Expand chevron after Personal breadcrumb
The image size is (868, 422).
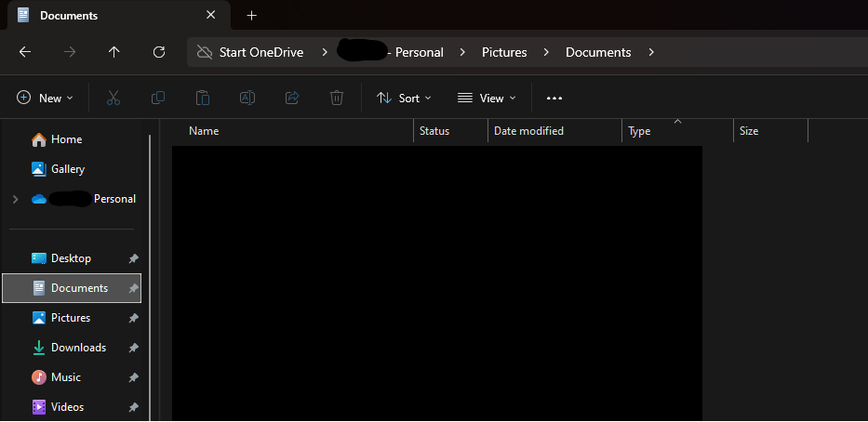[462, 53]
